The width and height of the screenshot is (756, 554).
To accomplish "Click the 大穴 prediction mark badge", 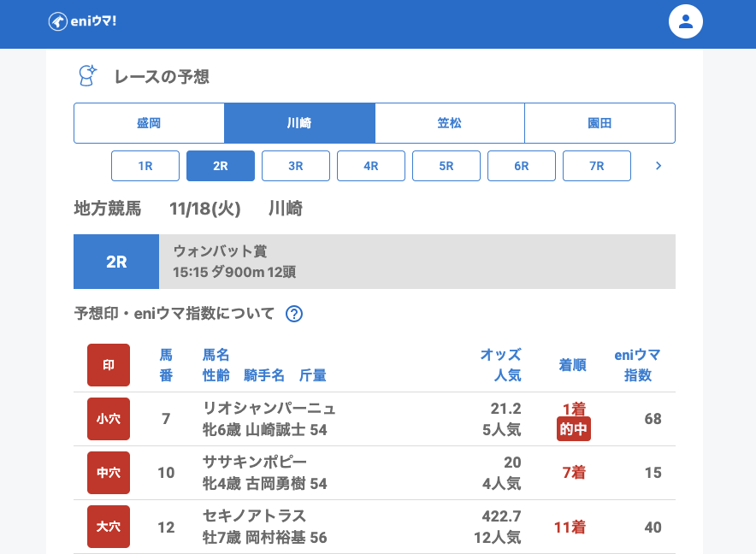I will (x=109, y=527).
